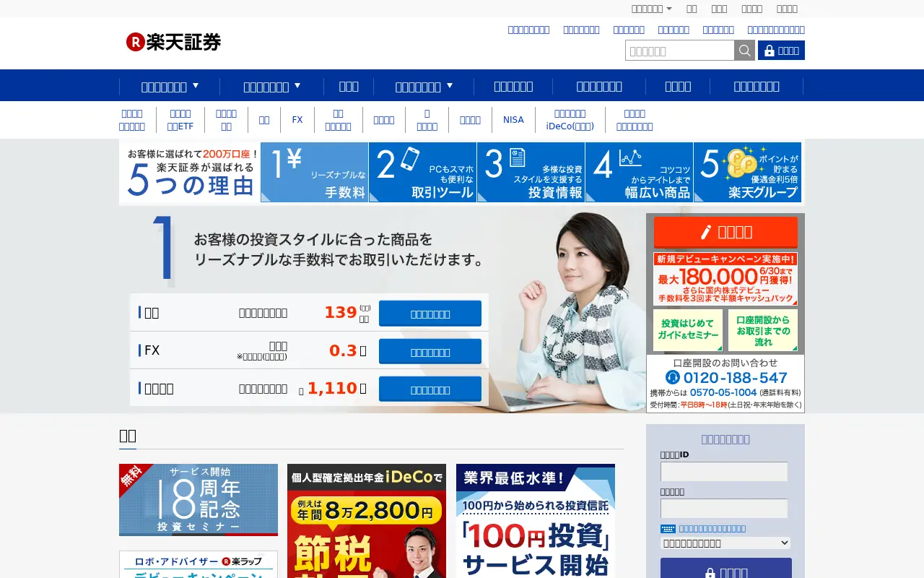924x578 pixels.
Task: Open the top utility bar dropdown
Action: click(x=651, y=9)
